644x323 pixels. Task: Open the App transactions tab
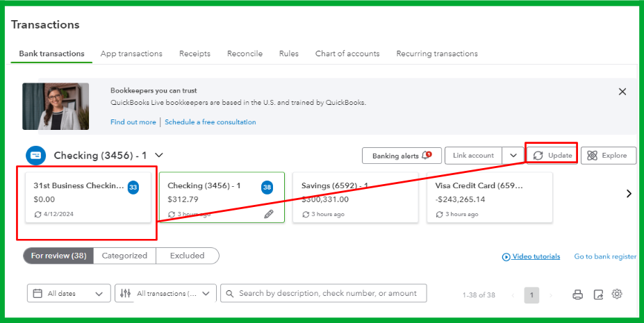tap(131, 53)
